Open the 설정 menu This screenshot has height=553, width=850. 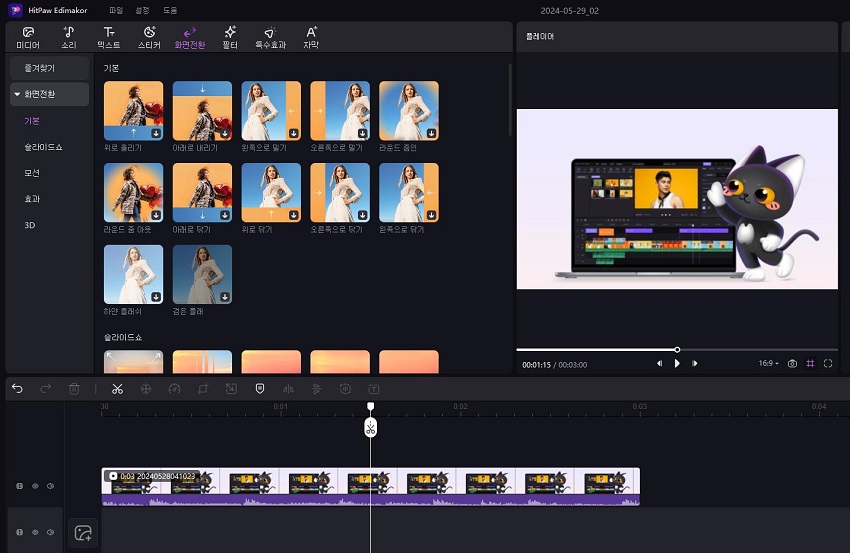coord(143,10)
